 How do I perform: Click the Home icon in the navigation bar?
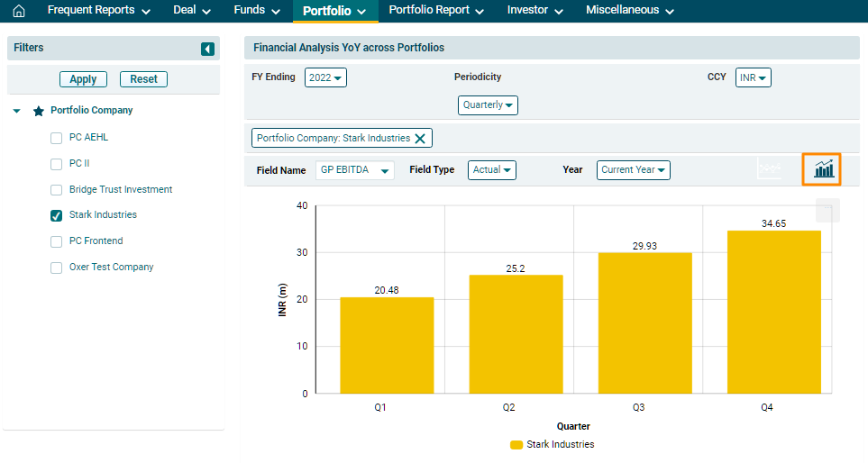[x=19, y=11]
